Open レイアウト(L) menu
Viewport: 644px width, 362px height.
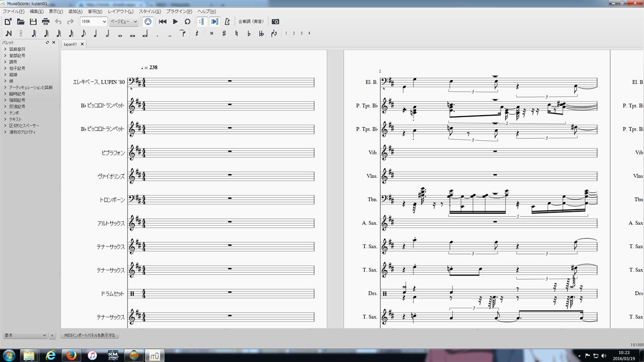[x=121, y=11]
